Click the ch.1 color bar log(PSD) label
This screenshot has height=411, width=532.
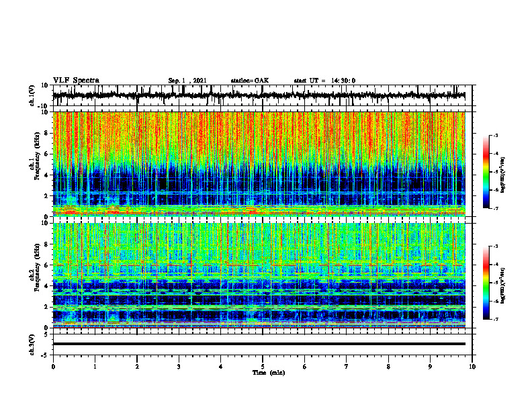503,175
